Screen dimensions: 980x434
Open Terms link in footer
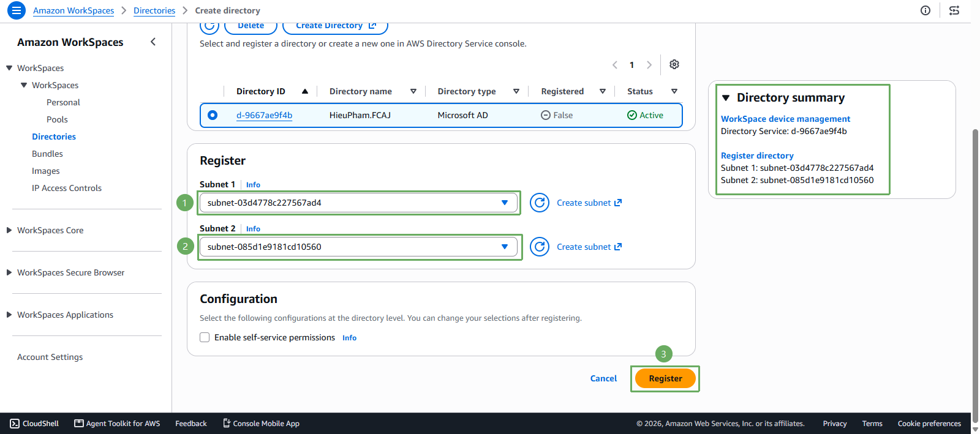click(872, 424)
